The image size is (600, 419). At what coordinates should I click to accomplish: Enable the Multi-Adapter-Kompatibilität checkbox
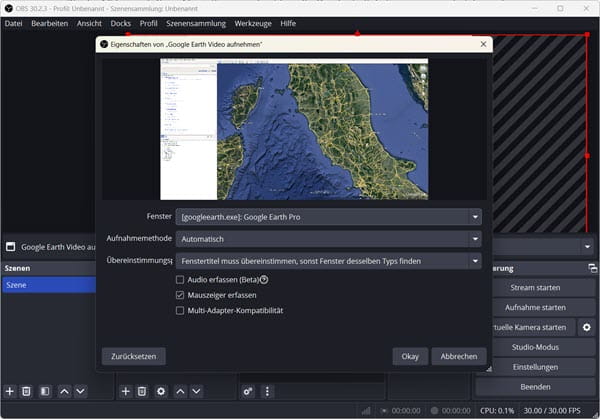pos(180,311)
